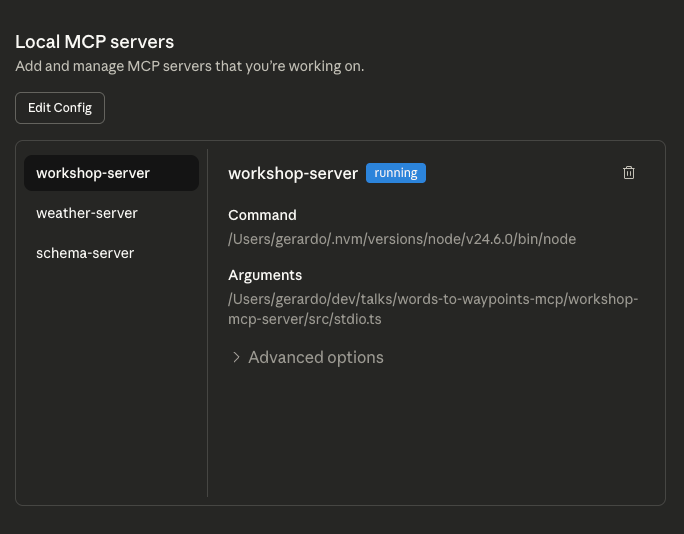
Task: Select workshop-server in the server list
Action: click(x=111, y=173)
